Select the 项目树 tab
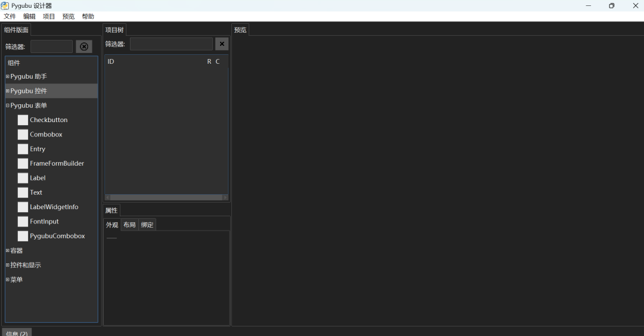The height and width of the screenshot is (336, 644). click(114, 30)
